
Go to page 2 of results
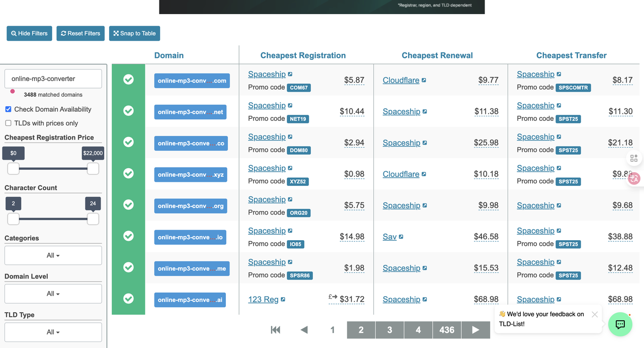pyautogui.click(x=361, y=330)
